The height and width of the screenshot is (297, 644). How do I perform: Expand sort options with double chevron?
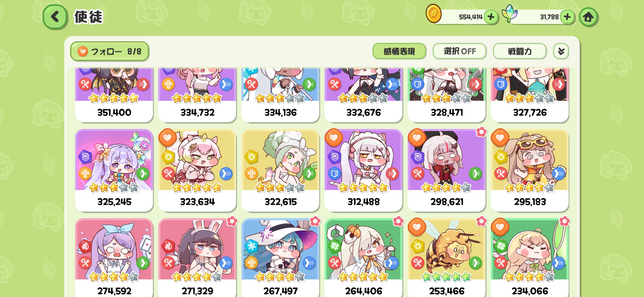561,51
